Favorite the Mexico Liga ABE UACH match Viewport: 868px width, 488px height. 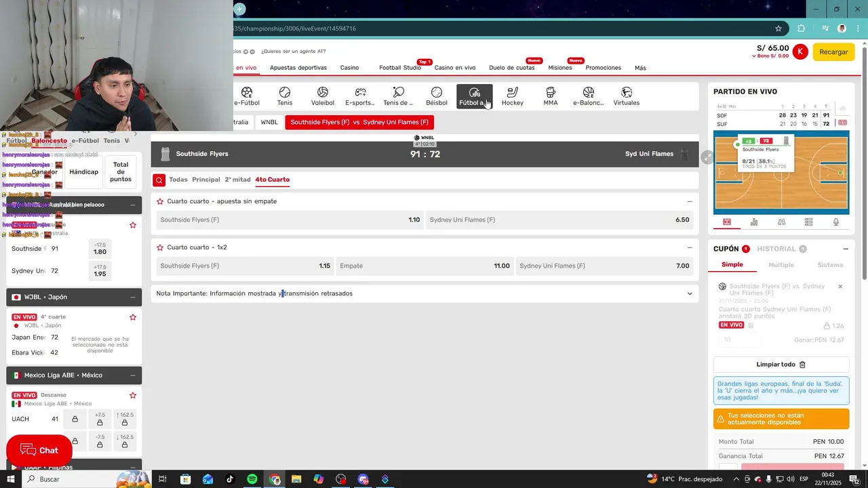[133, 395]
